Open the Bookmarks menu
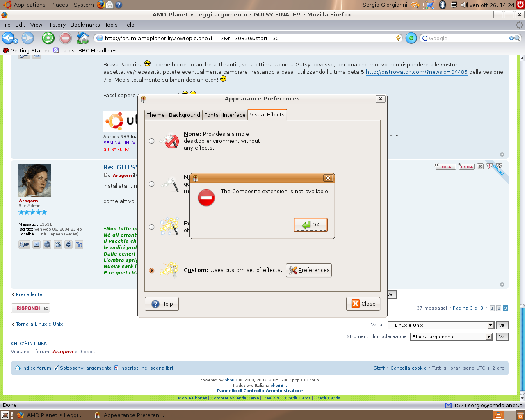The image size is (525, 420). click(85, 25)
